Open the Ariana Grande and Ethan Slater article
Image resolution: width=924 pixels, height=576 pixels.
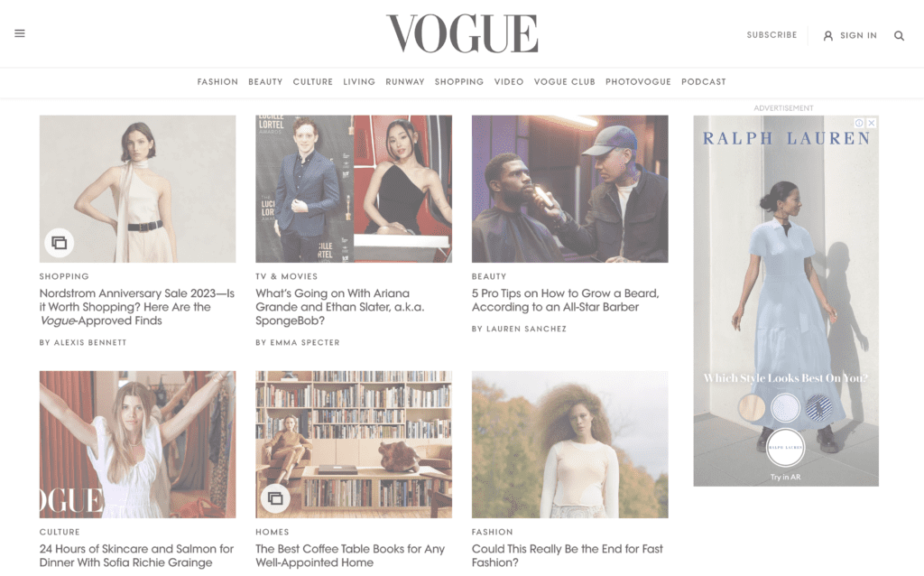pyautogui.click(x=340, y=307)
